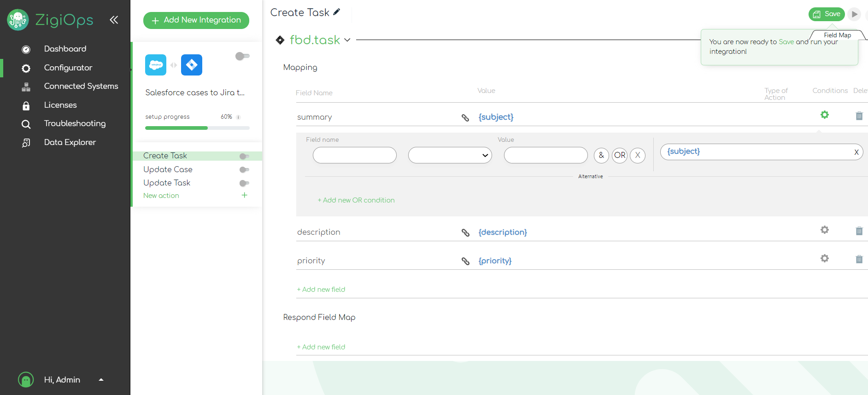Expand the fbd.task dropdown chevron
The width and height of the screenshot is (868, 395).
[x=347, y=40]
